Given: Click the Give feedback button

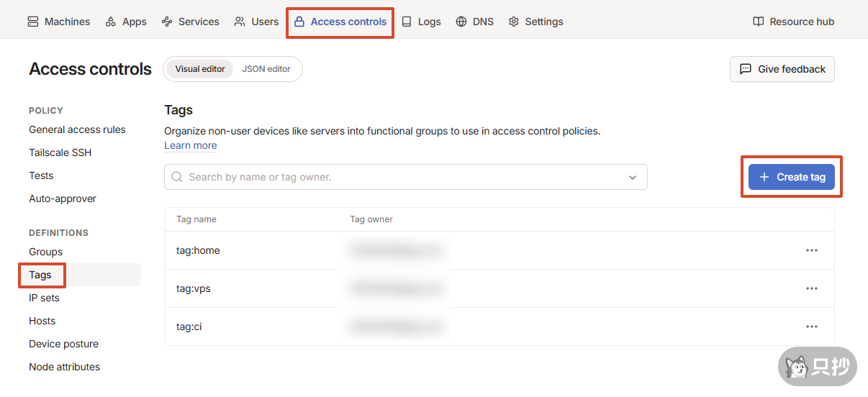Looking at the screenshot, I should tap(782, 69).
